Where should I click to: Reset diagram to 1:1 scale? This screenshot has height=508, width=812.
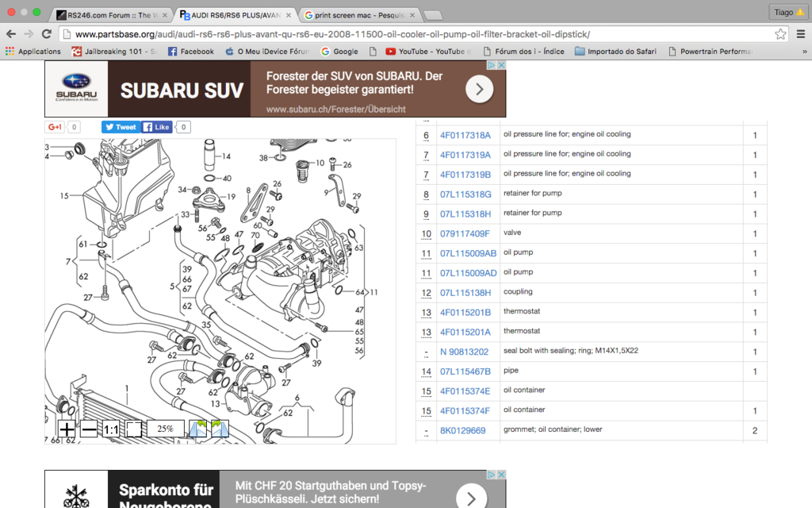click(111, 429)
